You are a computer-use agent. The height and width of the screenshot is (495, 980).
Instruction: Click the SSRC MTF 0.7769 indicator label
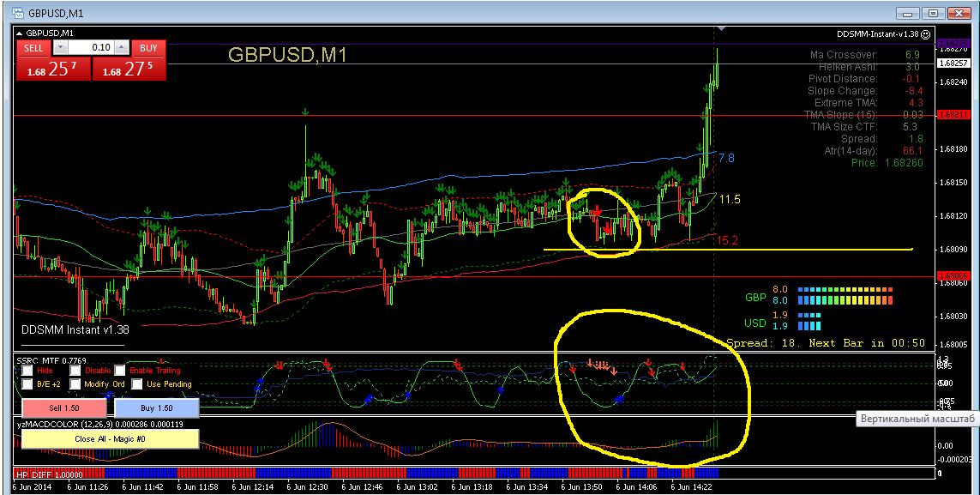(52, 360)
